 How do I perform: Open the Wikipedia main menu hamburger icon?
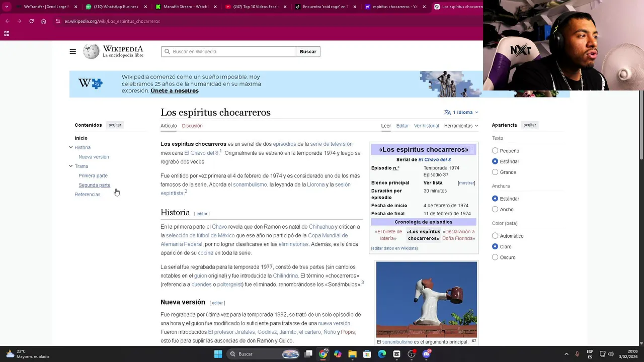72,52
